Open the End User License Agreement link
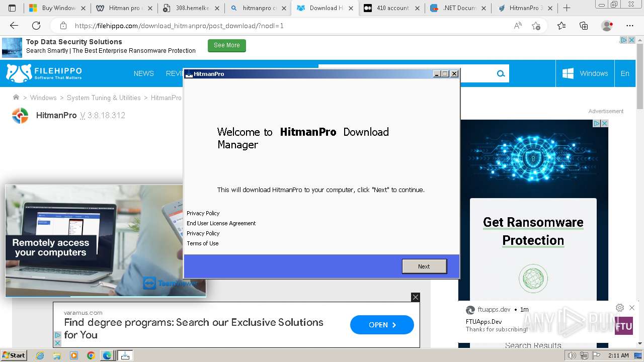 [221, 223]
